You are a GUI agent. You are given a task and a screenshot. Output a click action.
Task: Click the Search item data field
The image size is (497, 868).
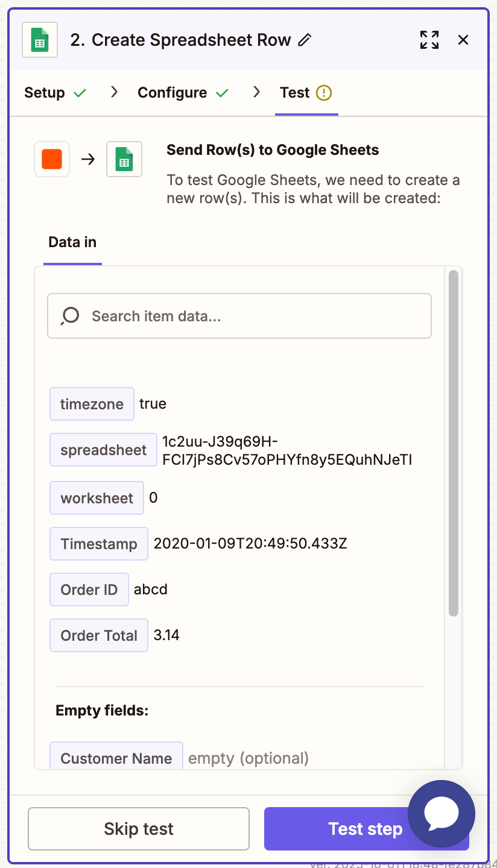pos(253,316)
